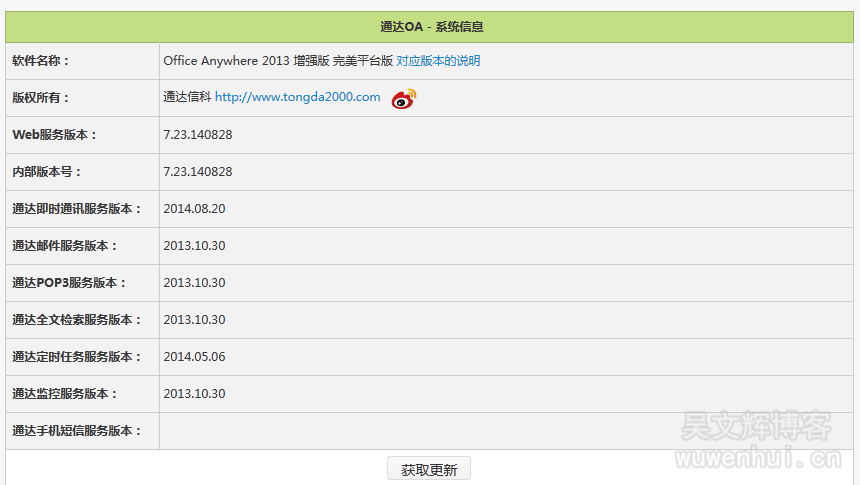Select the Web服务版本 row label

pos(55,135)
